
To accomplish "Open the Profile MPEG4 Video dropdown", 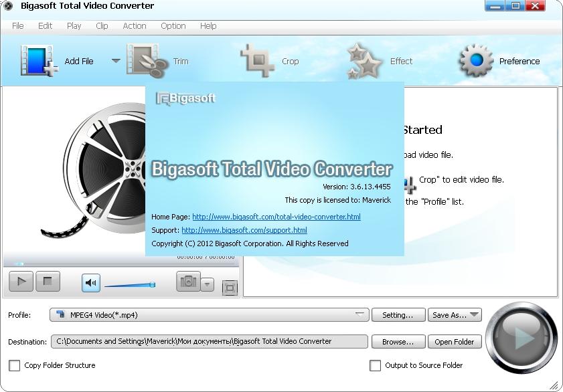I will tap(210, 315).
